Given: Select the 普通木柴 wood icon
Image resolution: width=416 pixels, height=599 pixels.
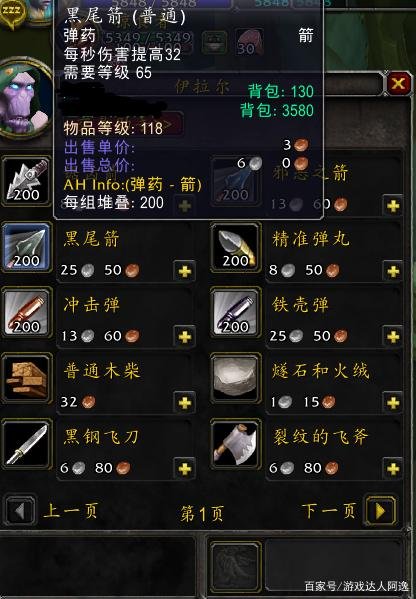Looking at the screenshot, I should [x=26, y=379].
